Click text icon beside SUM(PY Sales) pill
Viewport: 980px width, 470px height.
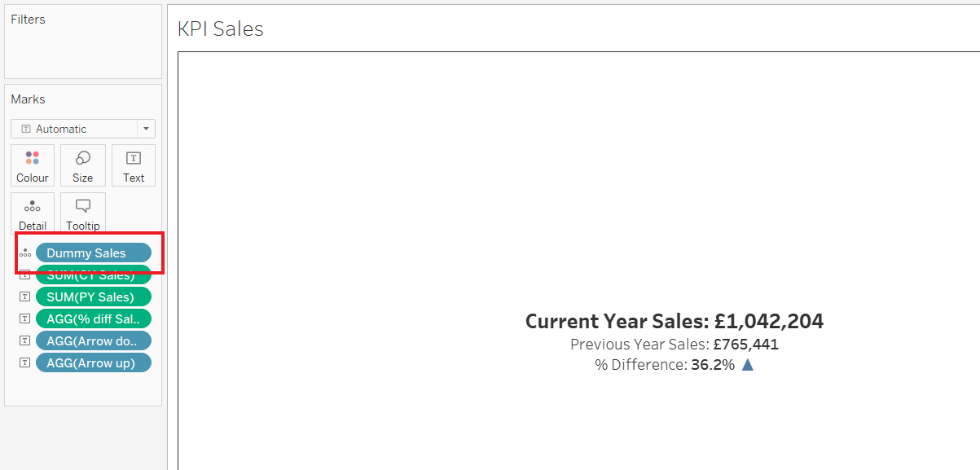click(x=24, y=296)
